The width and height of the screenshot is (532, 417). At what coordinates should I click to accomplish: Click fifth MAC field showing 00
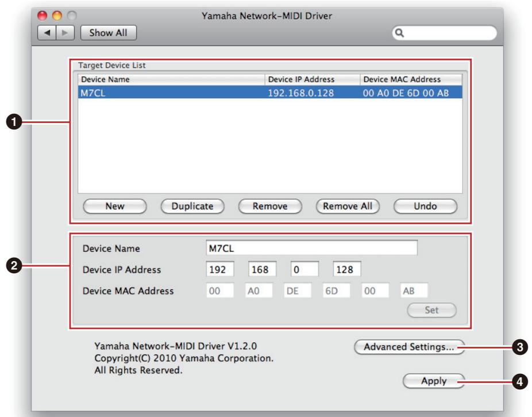tap(375, 290)
